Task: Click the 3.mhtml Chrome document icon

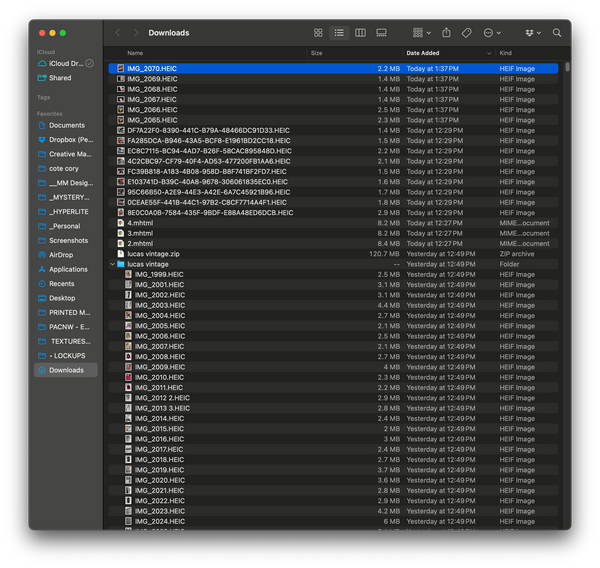Action: (x=121, y=233)
